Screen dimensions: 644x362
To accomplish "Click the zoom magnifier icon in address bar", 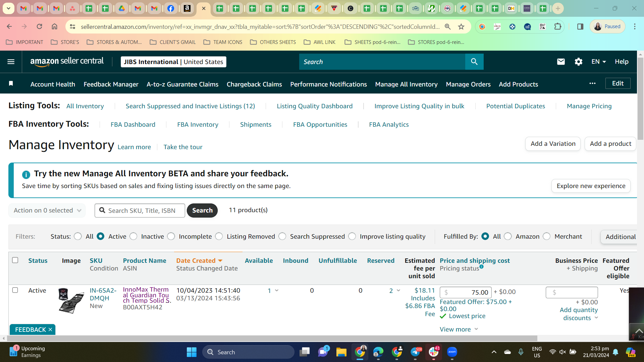I will coord(447,26).
